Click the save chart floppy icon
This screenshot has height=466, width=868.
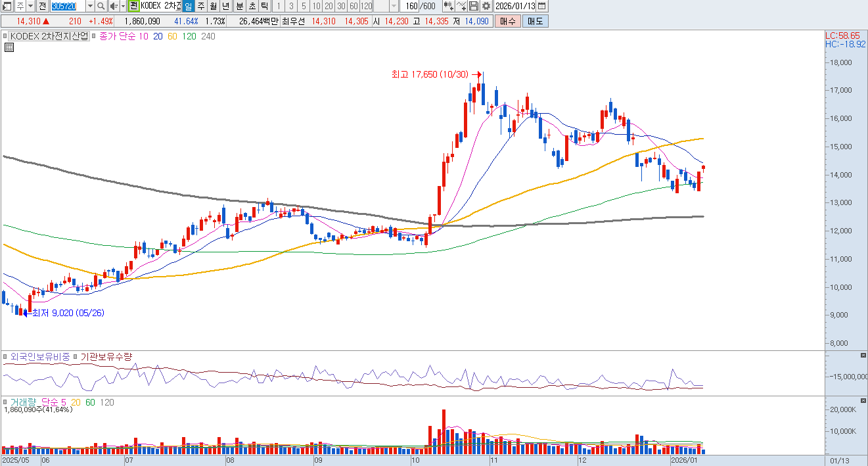point(473,6)
